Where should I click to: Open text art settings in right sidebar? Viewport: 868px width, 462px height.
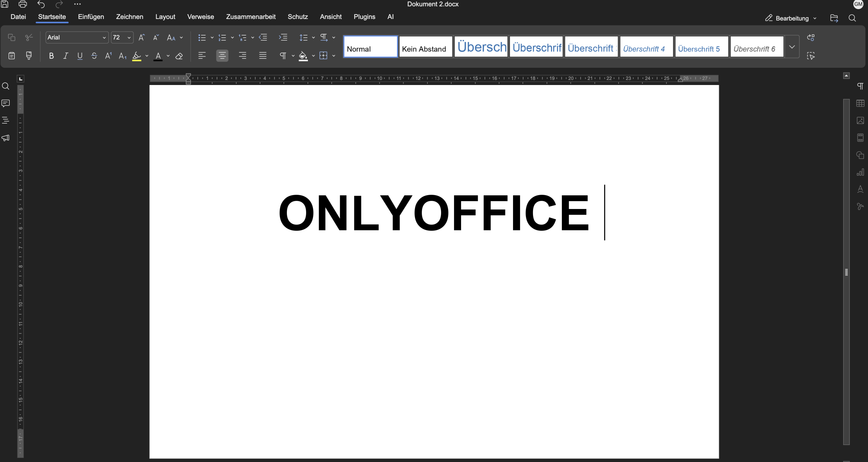click(860, 189)
